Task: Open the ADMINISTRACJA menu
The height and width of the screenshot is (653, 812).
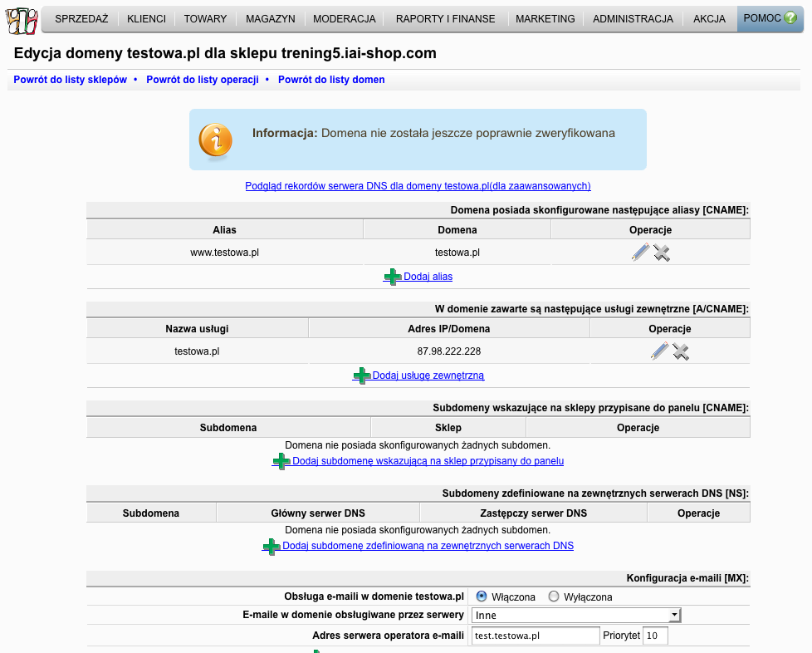Action: (x=633, y=18)
